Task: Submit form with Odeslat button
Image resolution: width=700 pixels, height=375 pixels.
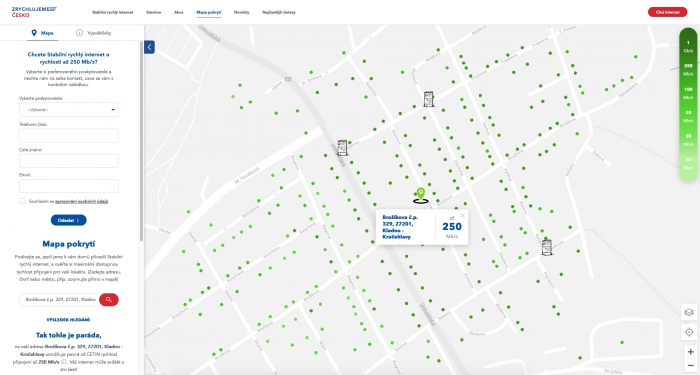Action: [x=68, y=220]
